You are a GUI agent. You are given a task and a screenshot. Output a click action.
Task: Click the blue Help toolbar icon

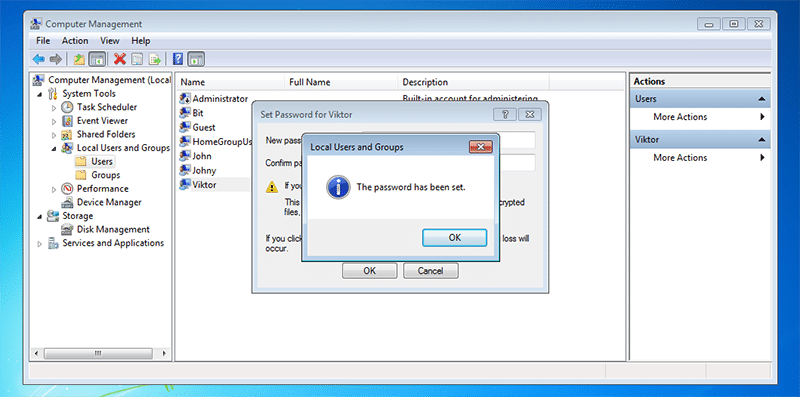(x=178, y=59)
